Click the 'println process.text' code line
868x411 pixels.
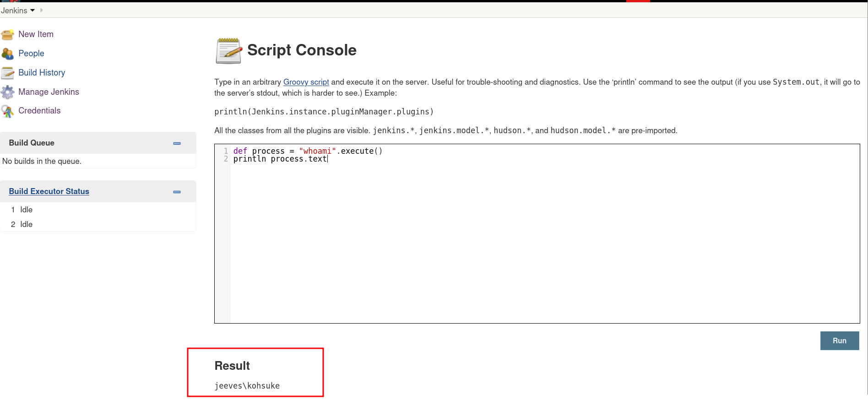coord(280,159)
